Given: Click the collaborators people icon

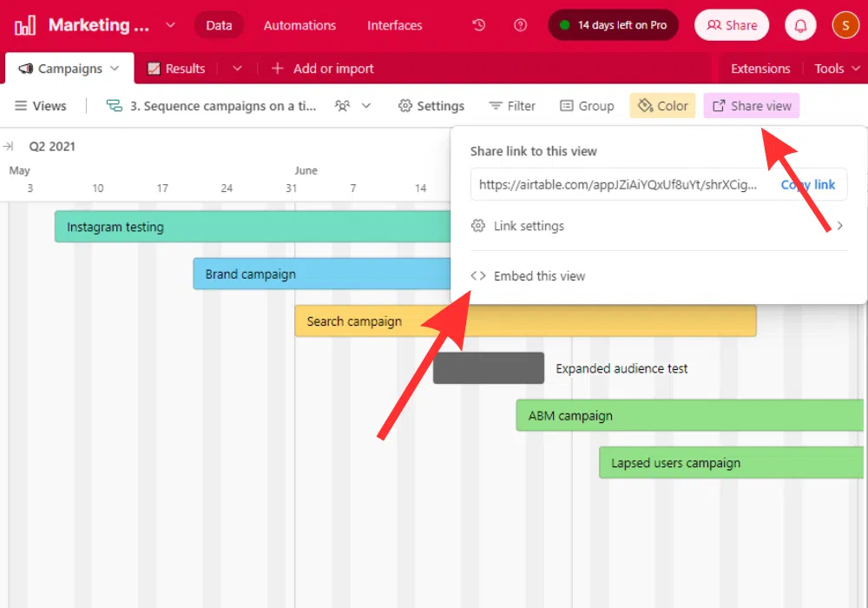Looking at the screenshot, I should [x=343, y=106].
